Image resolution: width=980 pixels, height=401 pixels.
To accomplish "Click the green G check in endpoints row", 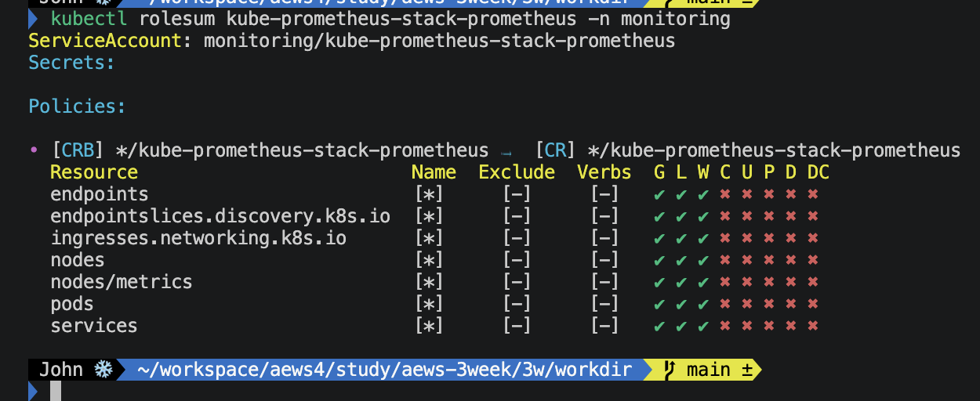I will (659, 194).
